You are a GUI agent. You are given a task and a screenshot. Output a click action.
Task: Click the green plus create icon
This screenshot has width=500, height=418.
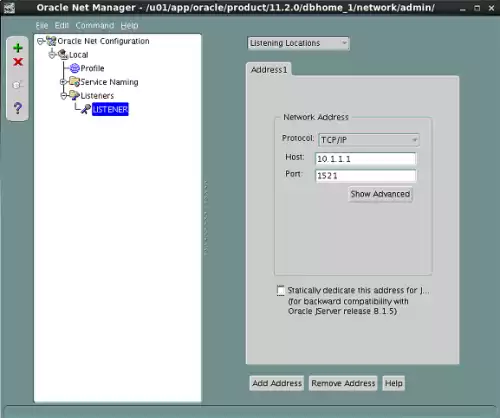18,48
